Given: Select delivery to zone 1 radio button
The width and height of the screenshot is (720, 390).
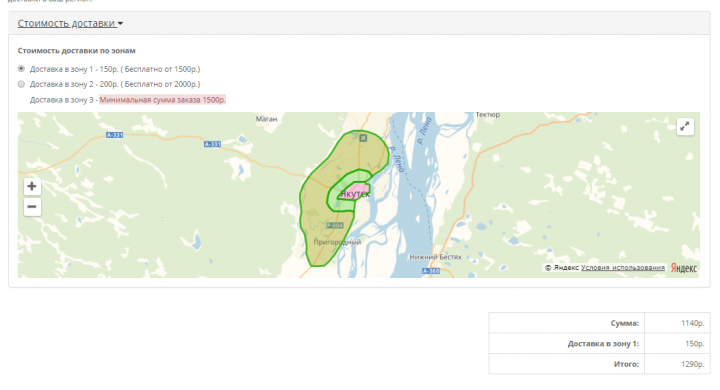Looking at the screenshot, I should click(21, 68).
